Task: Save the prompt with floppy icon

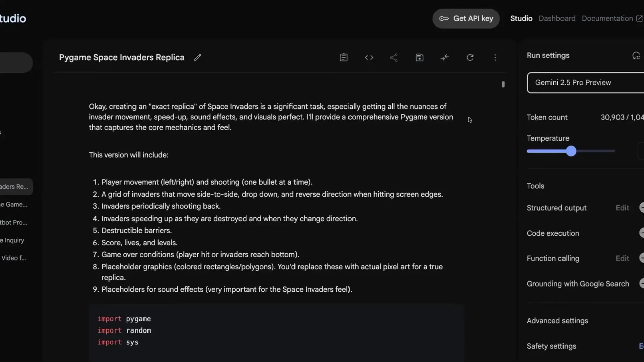Action: tap(419, 58)
